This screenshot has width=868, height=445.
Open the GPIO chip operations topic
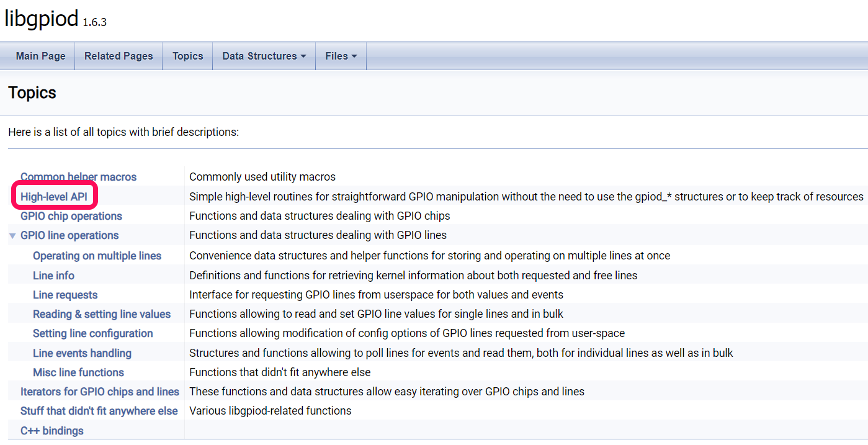(x=71, y=216)
